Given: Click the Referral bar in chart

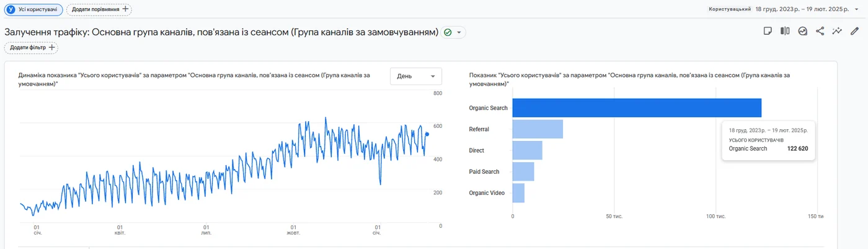Looking at the screenshot, I should (x=538, y=129).
